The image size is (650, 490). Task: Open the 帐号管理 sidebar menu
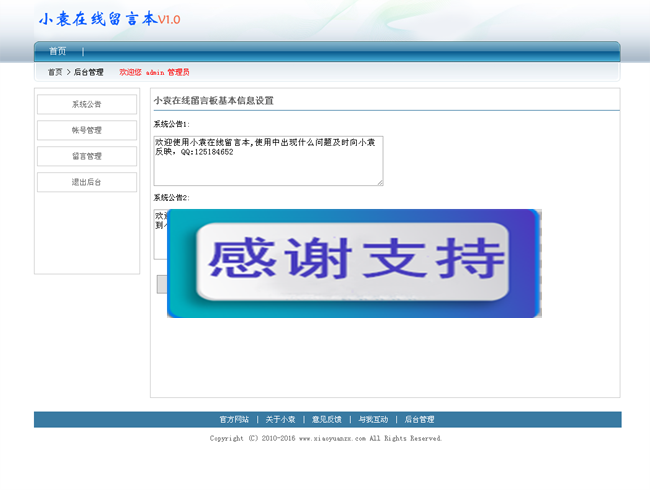click(87, 130)
